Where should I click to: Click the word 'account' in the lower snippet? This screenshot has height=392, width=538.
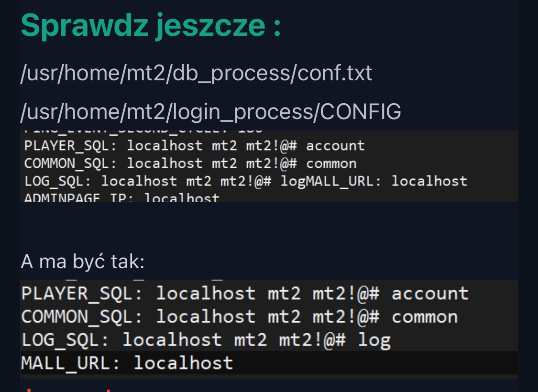tap(430, 293)
